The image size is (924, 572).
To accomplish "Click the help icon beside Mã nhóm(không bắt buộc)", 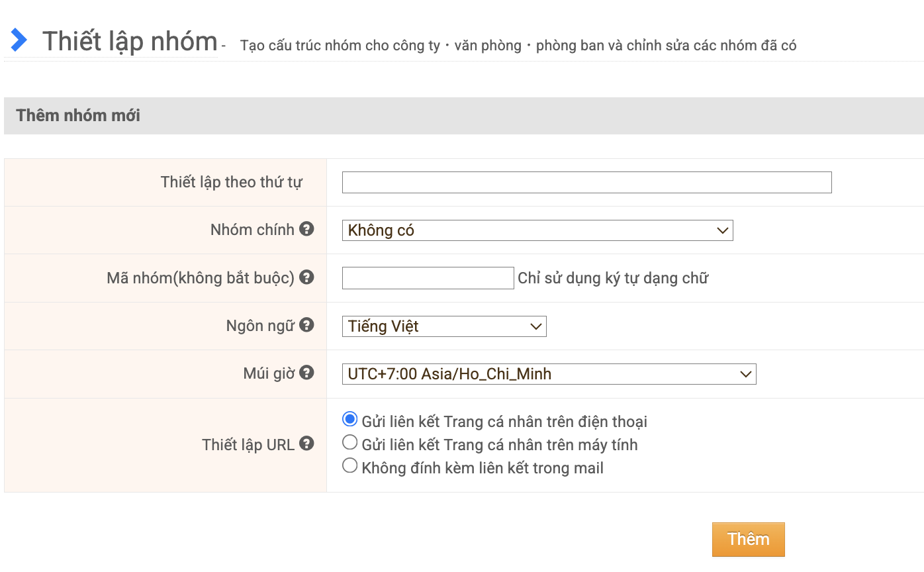I will (x=306, y=277).
